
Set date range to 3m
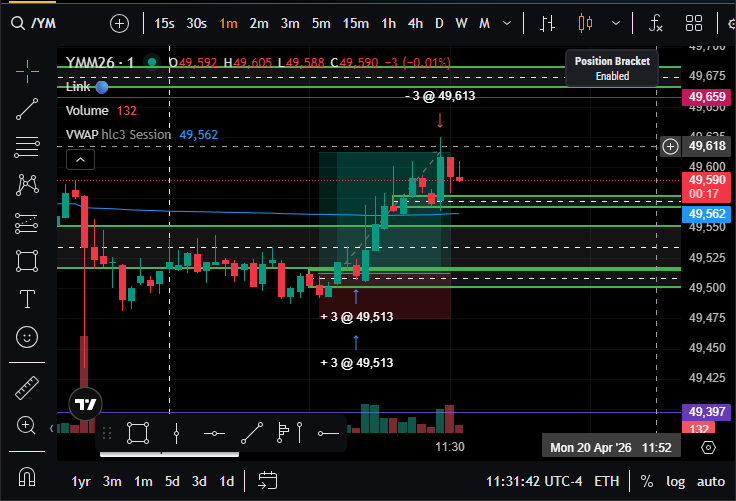click(112, 481)
